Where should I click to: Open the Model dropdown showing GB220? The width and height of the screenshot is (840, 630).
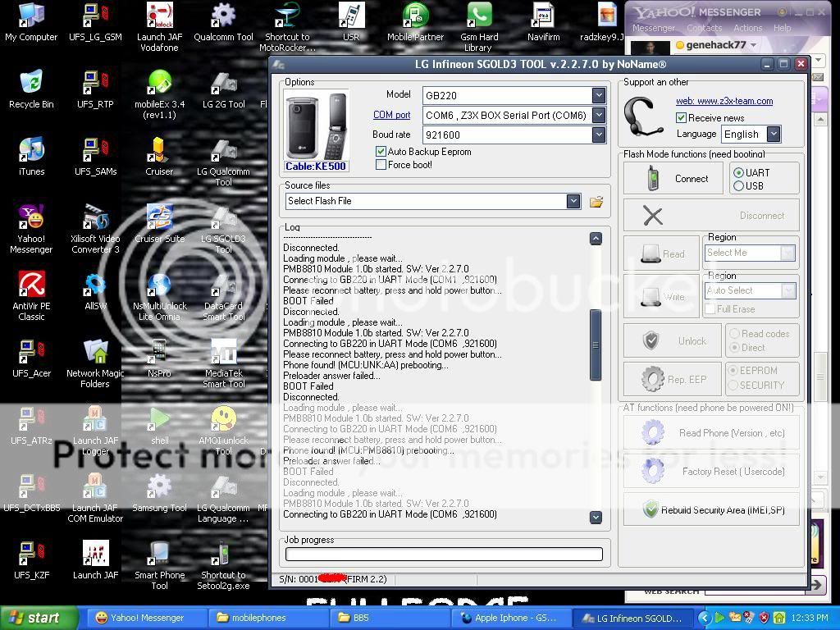[x=599, y=95]
